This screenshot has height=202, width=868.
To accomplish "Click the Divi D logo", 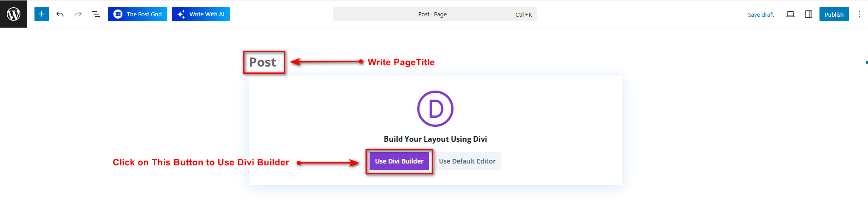I will [435, 109].
